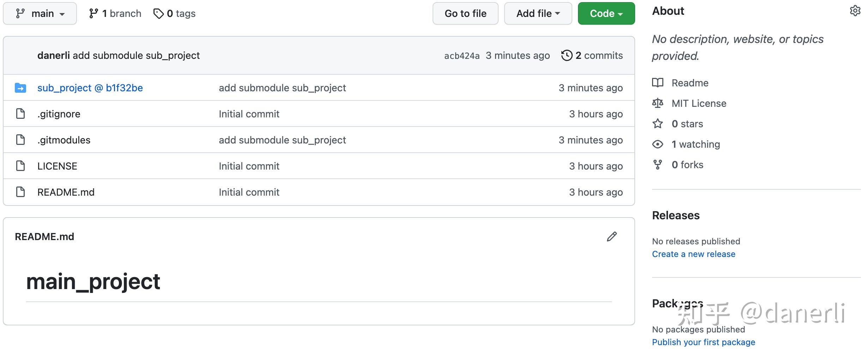The height and width of the screenshot is (349, 868).
Task: Click the submodule folder icon beside sub_project
Action: pyautogui.click(x=20, y=88)
